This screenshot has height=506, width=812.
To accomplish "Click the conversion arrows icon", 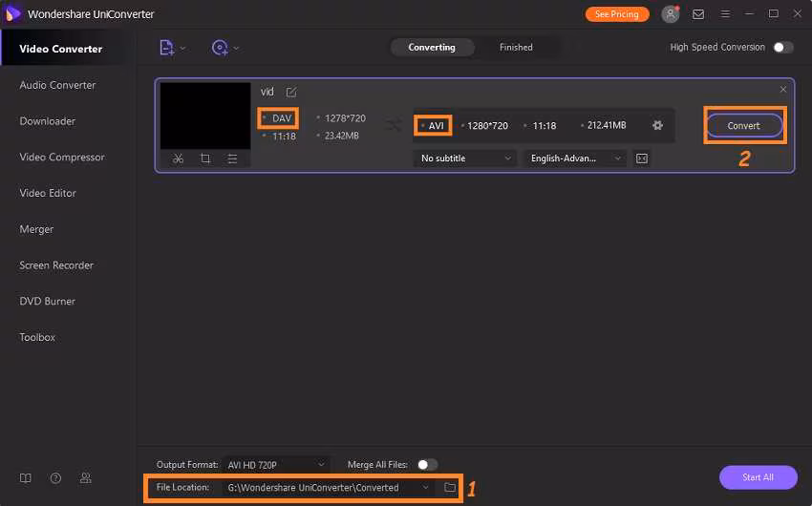I will (x=394, y=125).
